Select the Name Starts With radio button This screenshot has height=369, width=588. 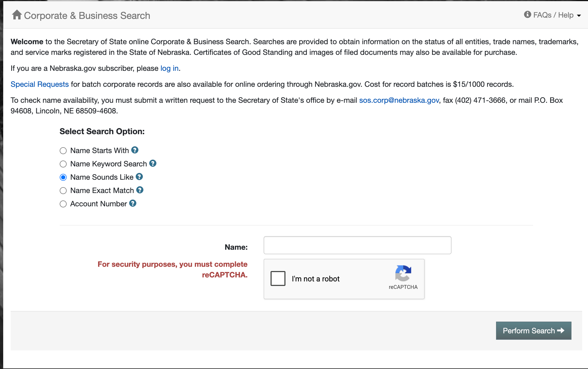tap(63, 151)
